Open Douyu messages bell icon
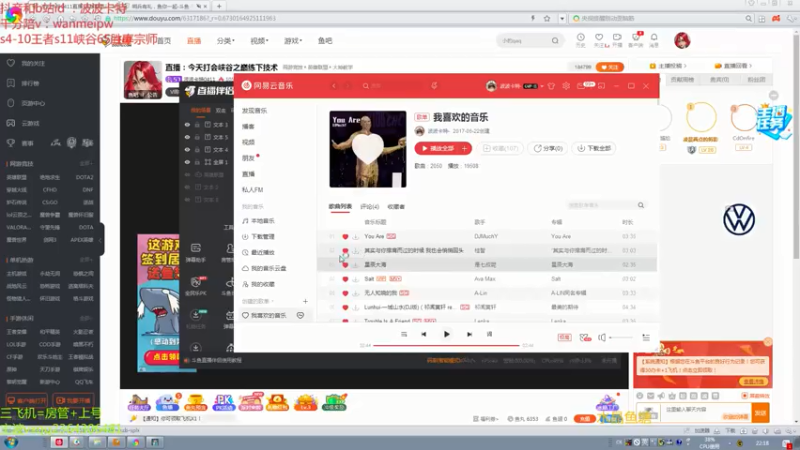The image size is (800, 450). click(x=654, y=37)
